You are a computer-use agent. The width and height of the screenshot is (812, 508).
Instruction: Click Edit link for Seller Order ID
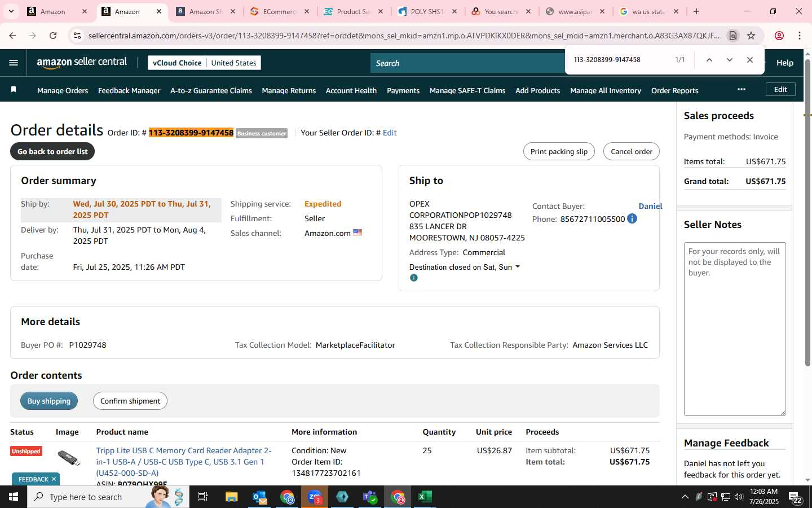(x=390, y=133)
